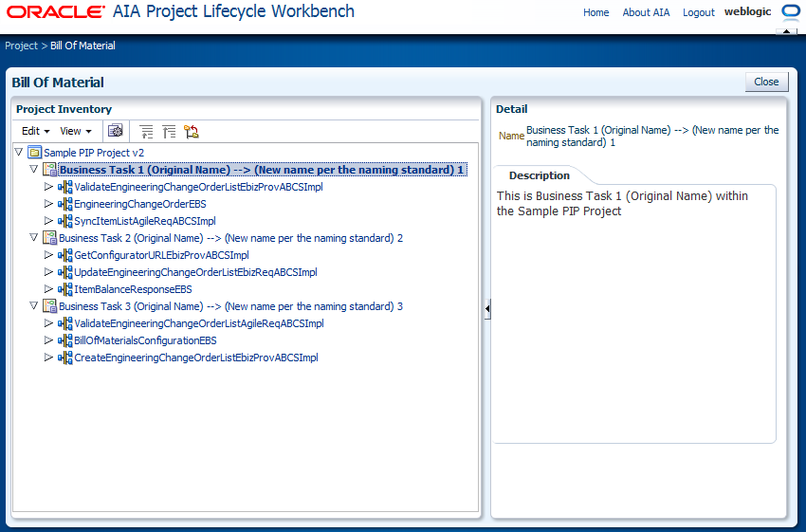Select the Business Task 2 tree row
This screenshot has width=806, height=532.
(x=230, y=238)
